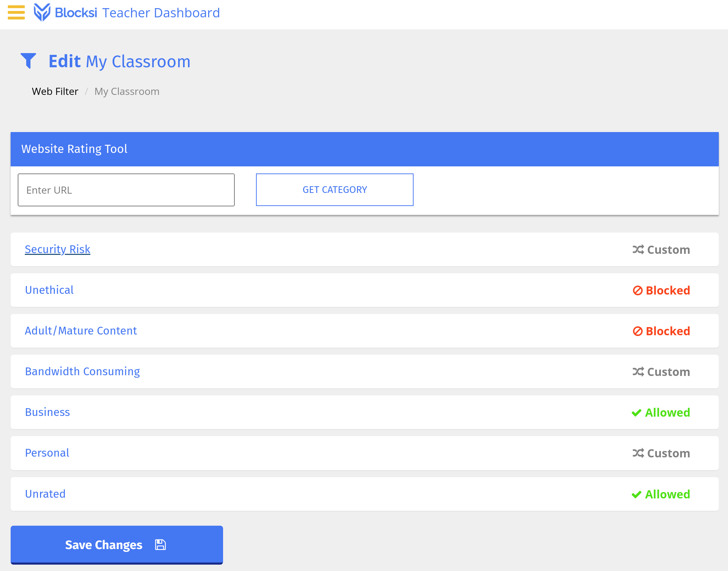
Task: Click the Website Rating Tool header
Action: click(x=365, y=149)
